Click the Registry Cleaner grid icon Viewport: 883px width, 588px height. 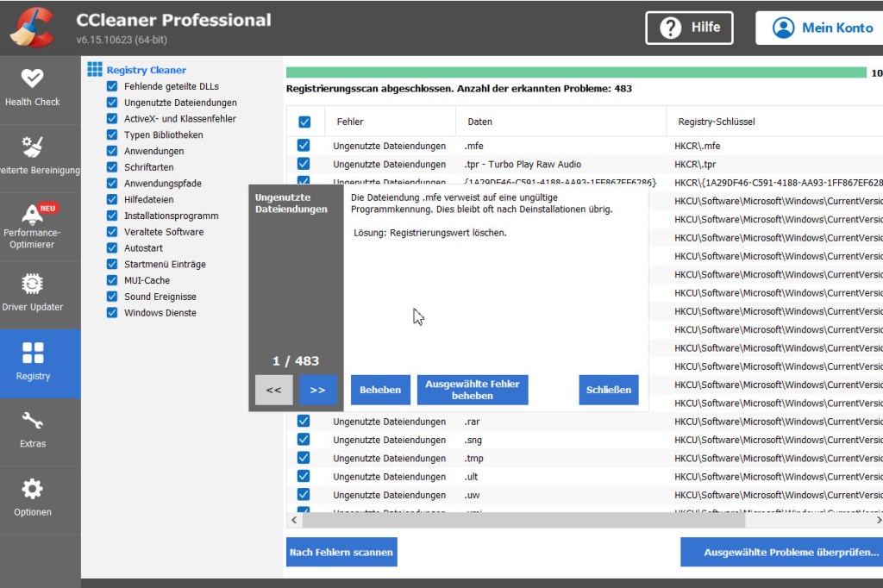click(x=95, y=69)
